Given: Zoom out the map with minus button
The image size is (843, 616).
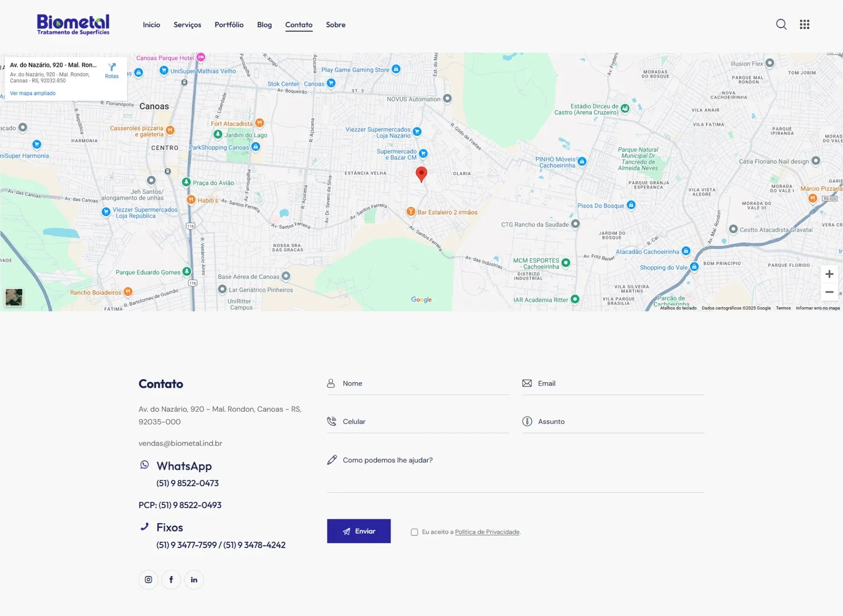Looking at the screenshot, I should pos(829,292).
